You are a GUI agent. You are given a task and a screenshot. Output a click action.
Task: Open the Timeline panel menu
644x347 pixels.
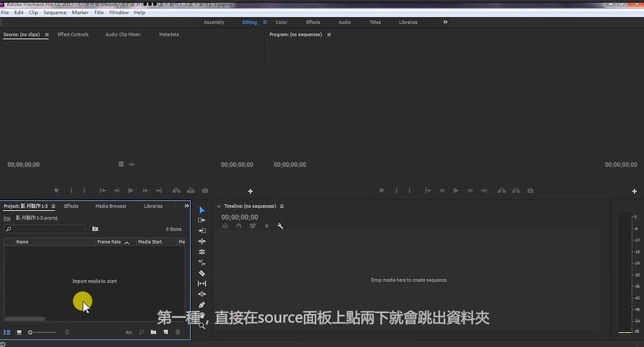pos(282,206)
